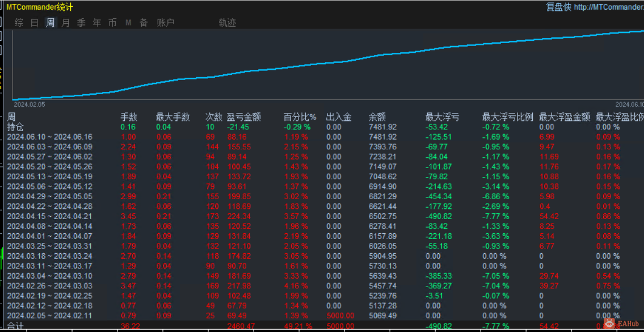The image size is (644, 332).
Task: Click the 49.21 % total percentage
Action: pos(298,326)
